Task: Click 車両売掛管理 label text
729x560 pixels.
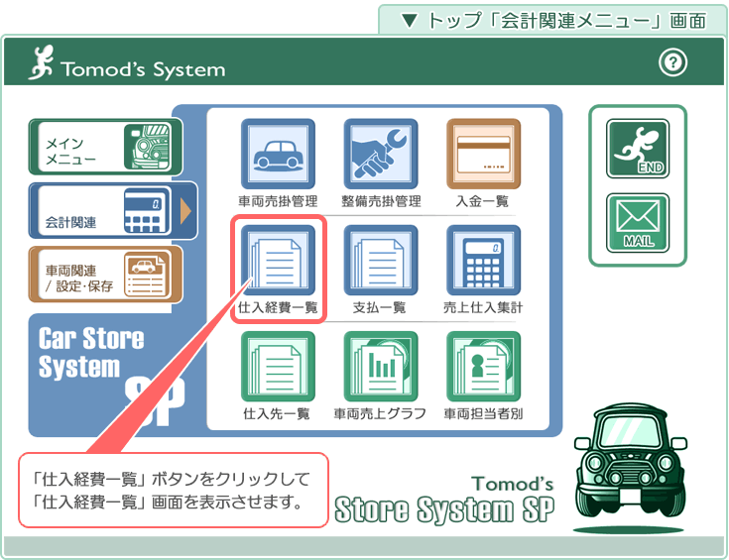Action: (278, 201)
